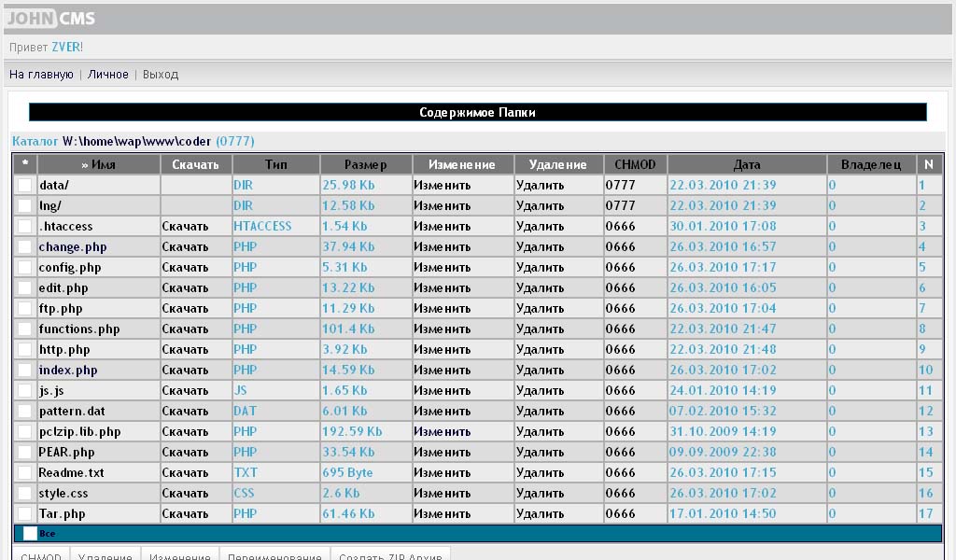
Task: Open the Личное menu link
Action: 107,74
